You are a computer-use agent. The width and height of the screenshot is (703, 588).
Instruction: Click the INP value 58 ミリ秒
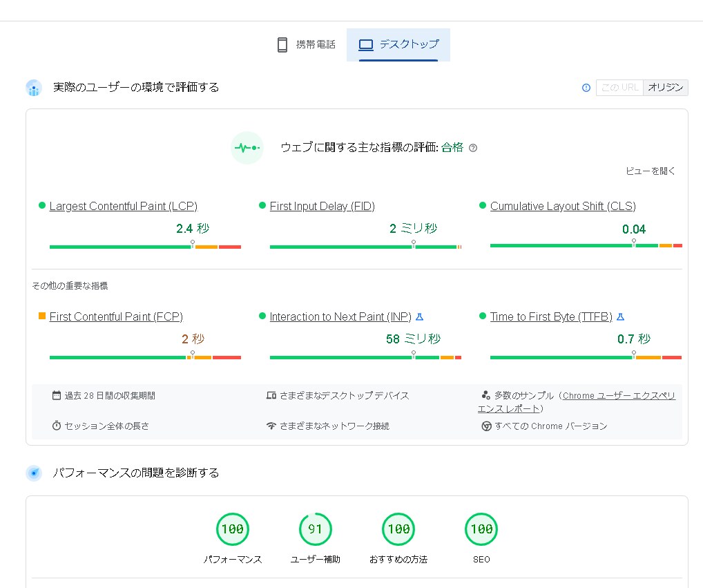point(414,339)
